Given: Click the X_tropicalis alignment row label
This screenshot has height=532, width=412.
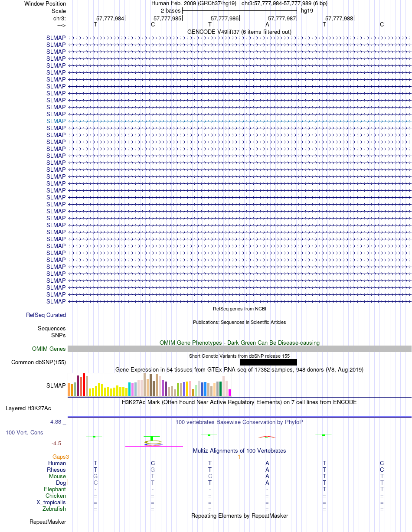Looking at the screenshot, I should pos(51,502).
